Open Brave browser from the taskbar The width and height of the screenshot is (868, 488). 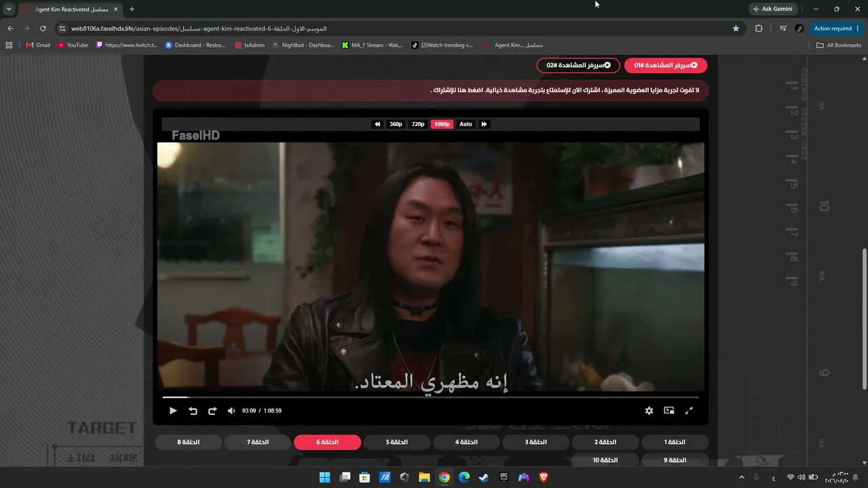click(x=544, y=477)
